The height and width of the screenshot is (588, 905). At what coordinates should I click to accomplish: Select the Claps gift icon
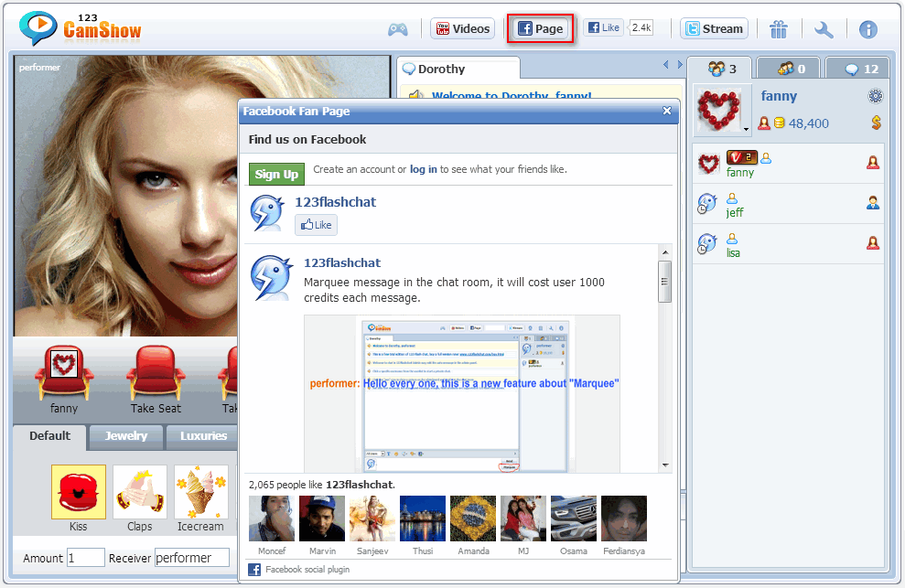(140, 492)
